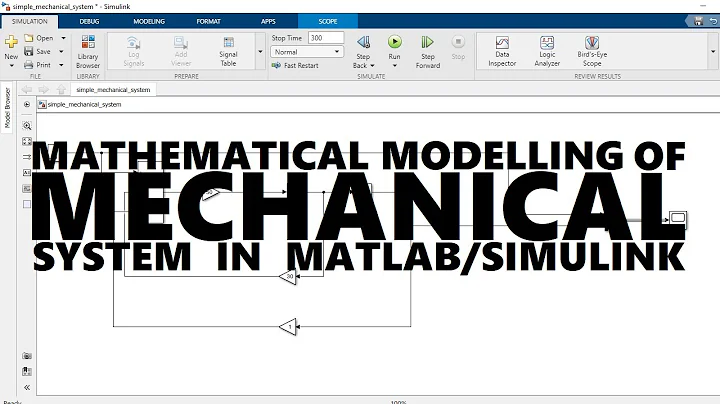Switch to the APPS tab
720x404 pixels.
tap(268, 21)
